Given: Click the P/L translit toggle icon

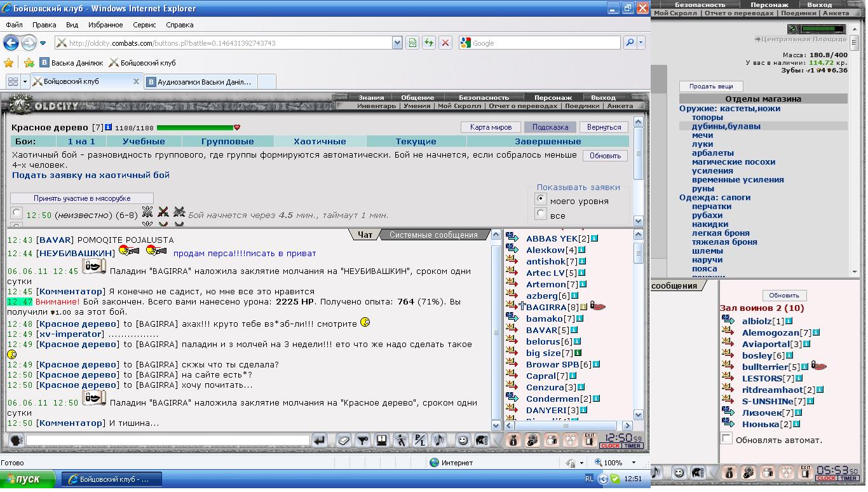Looking at the screenshot, I should point(419,440).
